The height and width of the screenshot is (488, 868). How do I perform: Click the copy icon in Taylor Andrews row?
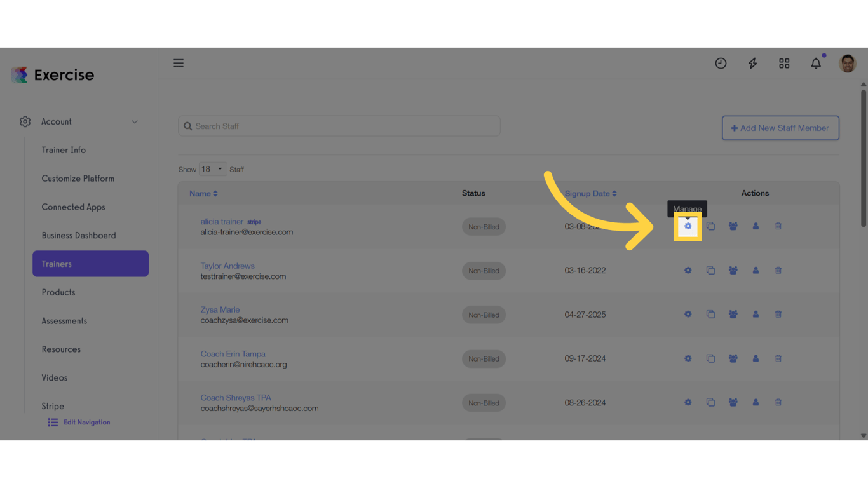click(710, 270)
